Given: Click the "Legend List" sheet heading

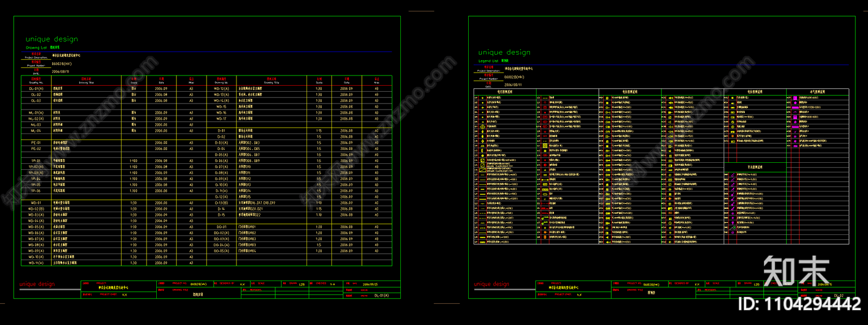Looking at the screenshot, I should coord(488,61).
